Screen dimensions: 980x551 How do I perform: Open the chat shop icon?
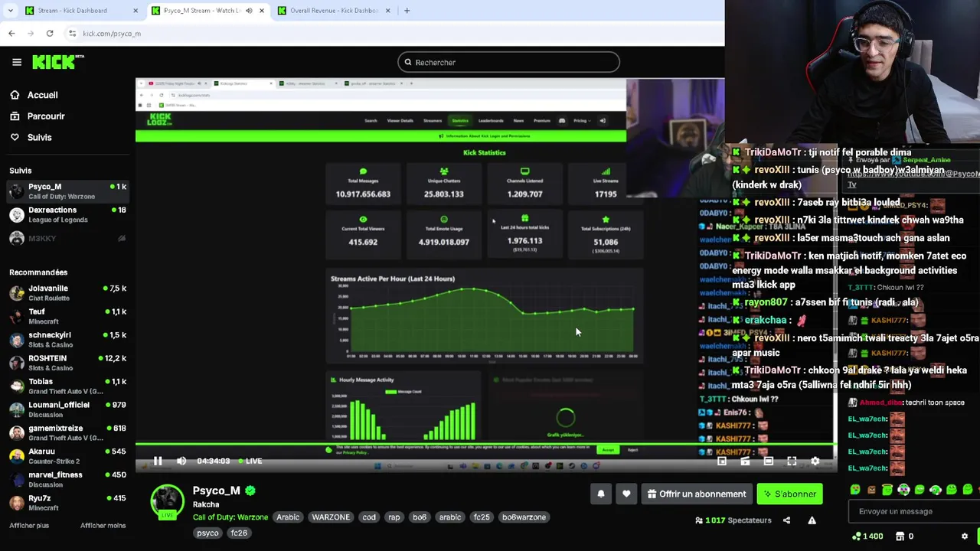[900, 536]
